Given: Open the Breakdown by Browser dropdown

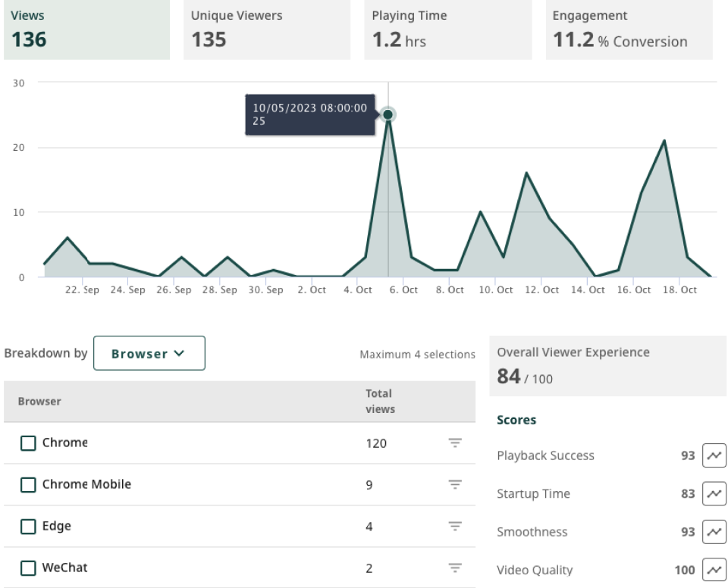Looking at the screenshot, I should (149, 353).
